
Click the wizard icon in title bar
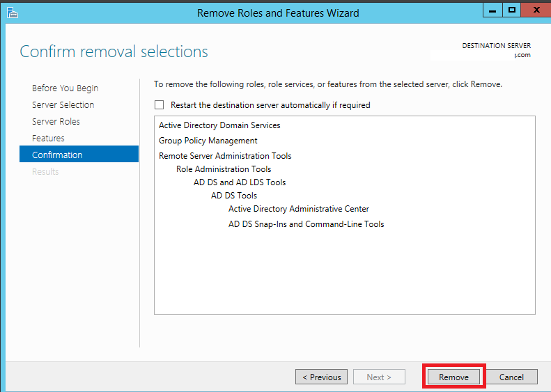pyautogui.click(x=13, y=13)
